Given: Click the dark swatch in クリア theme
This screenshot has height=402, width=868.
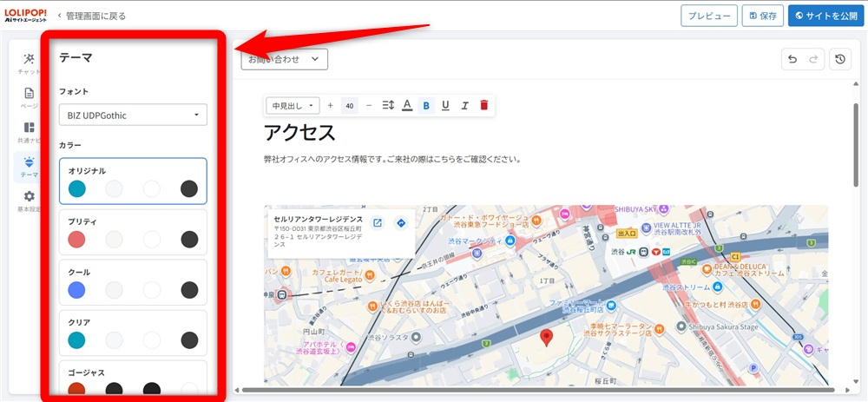Looking at the screenshot, I should tap(189, 340).
